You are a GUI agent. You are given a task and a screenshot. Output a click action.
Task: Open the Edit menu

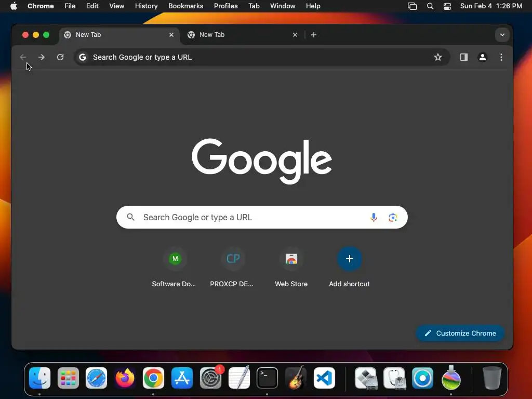(92, 6)
